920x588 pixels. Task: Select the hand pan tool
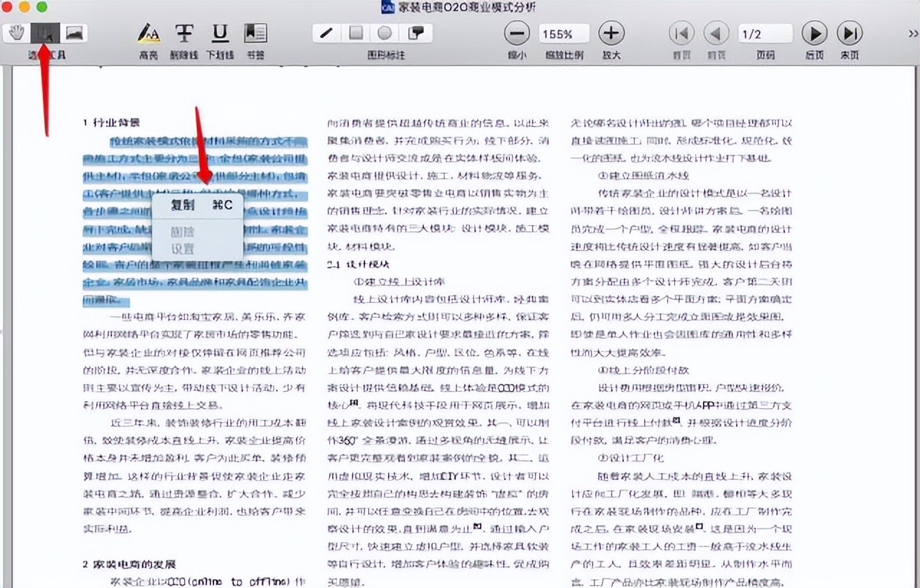[x=15, y=32]
